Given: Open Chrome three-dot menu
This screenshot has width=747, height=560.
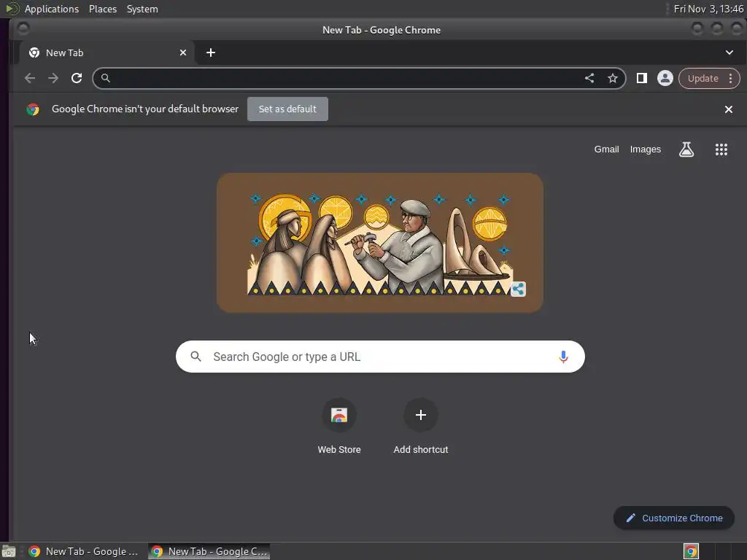Looking at the screenshot, I should click(730, 78).
